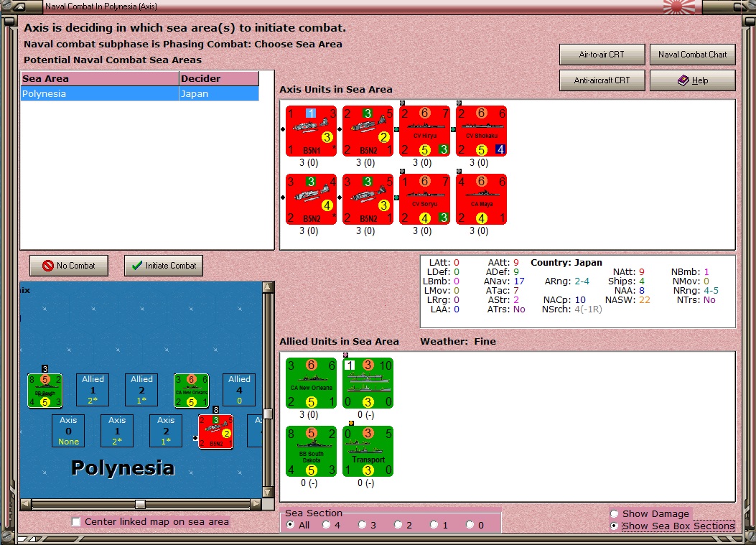Click BB South Dakota counter on Polynesia map
The height and width of the screenshot is (545, 756).
[45, 390]
